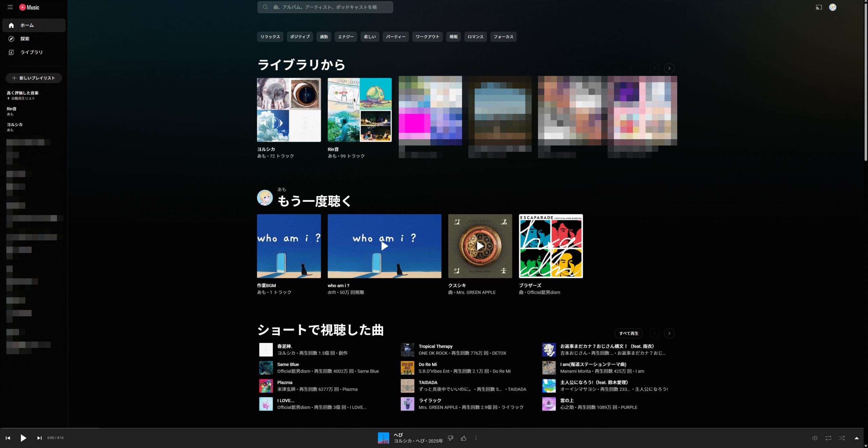The height and width of the screenshot is (448, 868).
Task: Play お返事まだカナ？ song thumbnail
Action: (x=549, y=350)
